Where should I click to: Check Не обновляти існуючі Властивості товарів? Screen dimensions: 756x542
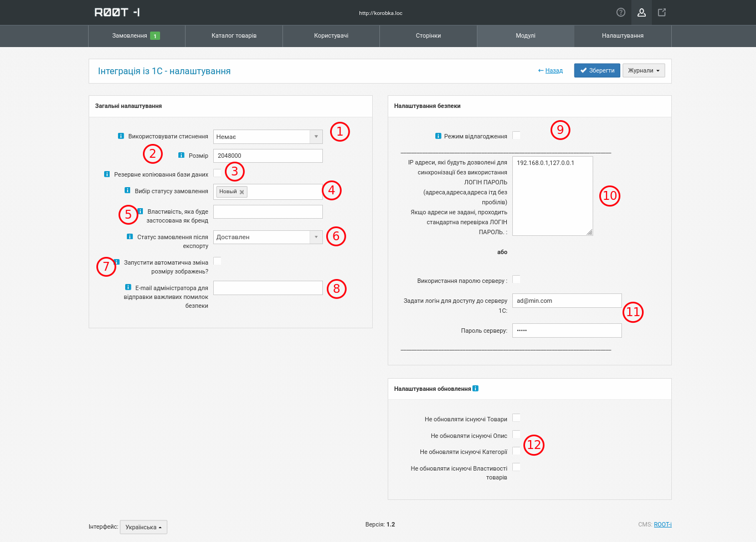(516, 467)
